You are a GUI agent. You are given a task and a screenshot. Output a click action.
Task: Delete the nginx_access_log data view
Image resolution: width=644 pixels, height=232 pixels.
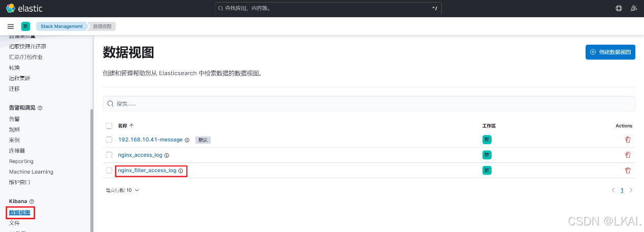click(x=628, y=155)
